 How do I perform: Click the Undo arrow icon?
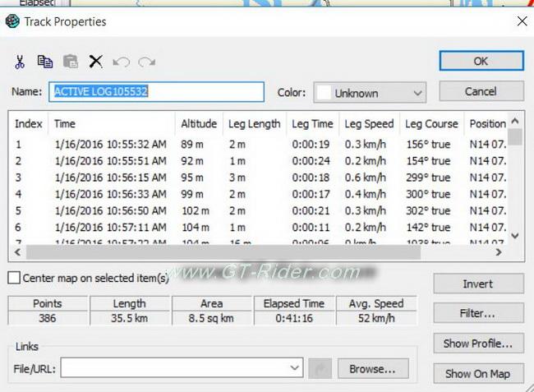121,62
